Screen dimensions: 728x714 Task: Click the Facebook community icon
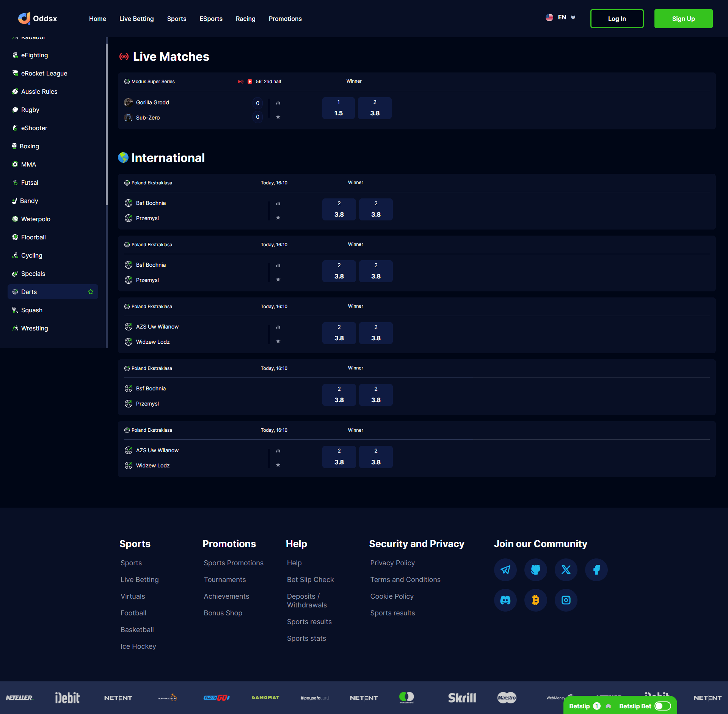click(x=596, y=569)
